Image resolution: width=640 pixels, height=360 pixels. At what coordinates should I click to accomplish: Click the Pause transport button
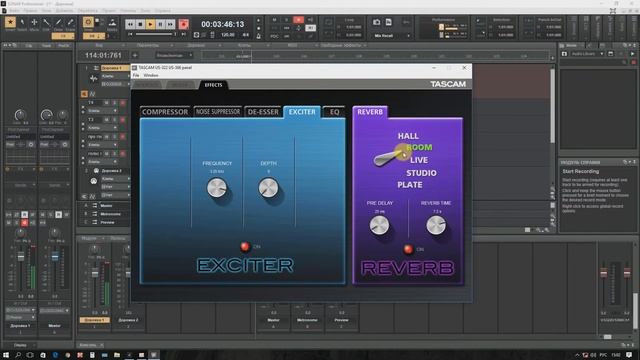click(160, 24)
